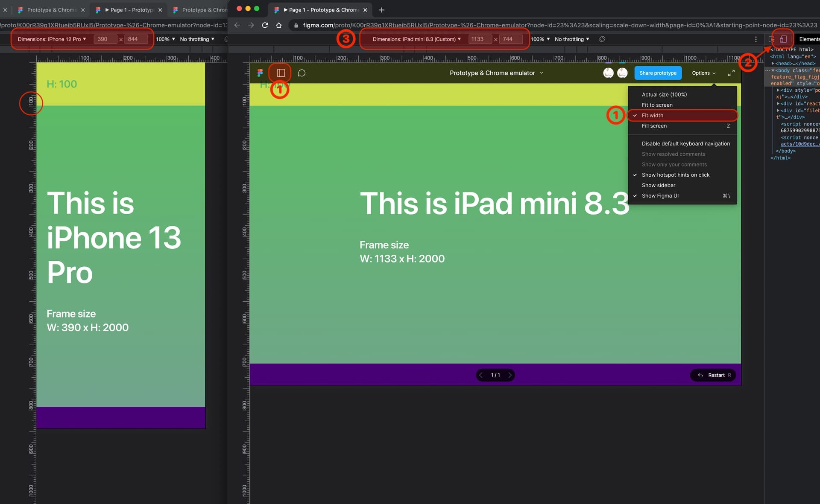This screenshot has width=820, height=504.
Task: Click the width field showing 390 in left window
Action: [x=105, y=39]
